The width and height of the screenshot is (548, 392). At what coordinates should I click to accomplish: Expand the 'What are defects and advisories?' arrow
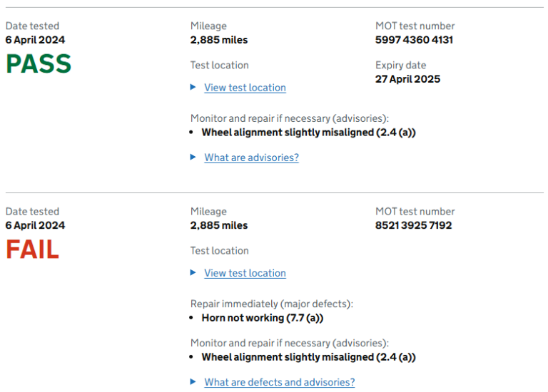(x=193, y=381)
